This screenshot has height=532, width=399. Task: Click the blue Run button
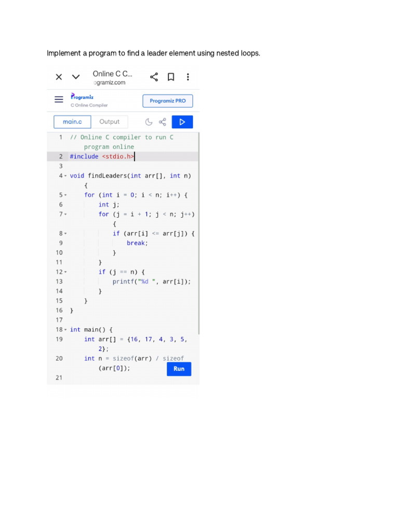click(x=179, y=369)
